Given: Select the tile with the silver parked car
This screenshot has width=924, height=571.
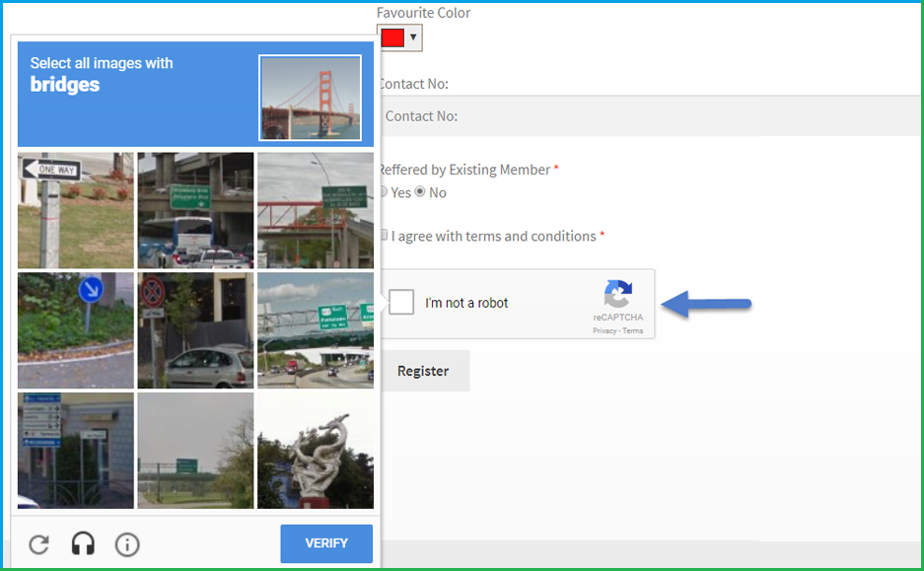Looking at the screenshot, I should (195, 330).
